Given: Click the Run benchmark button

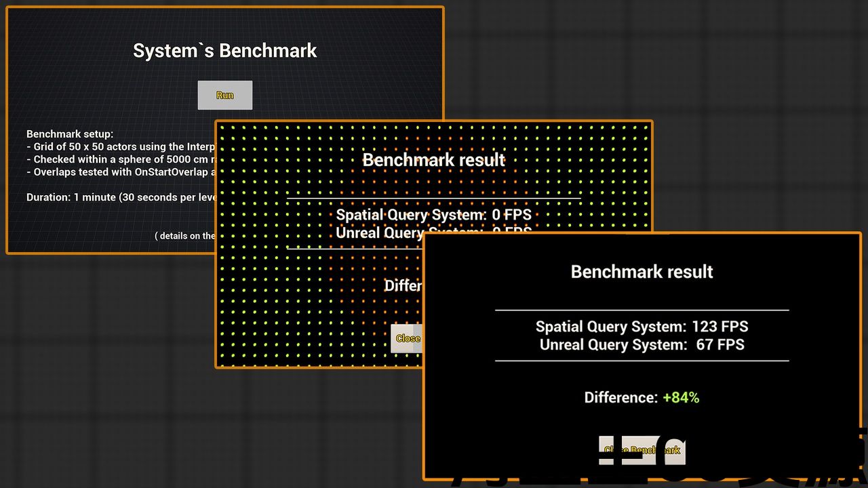Looking at the screenshot, I should coord(224,96).
